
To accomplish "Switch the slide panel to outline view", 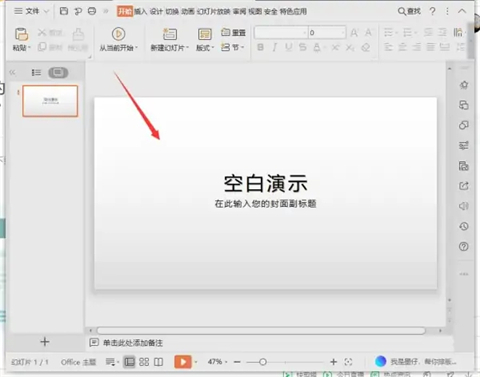I will [x=36, y=72].
